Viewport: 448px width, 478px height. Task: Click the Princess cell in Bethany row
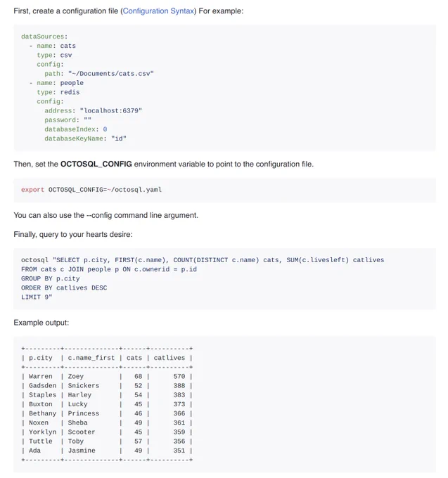[x=83, y=413]
